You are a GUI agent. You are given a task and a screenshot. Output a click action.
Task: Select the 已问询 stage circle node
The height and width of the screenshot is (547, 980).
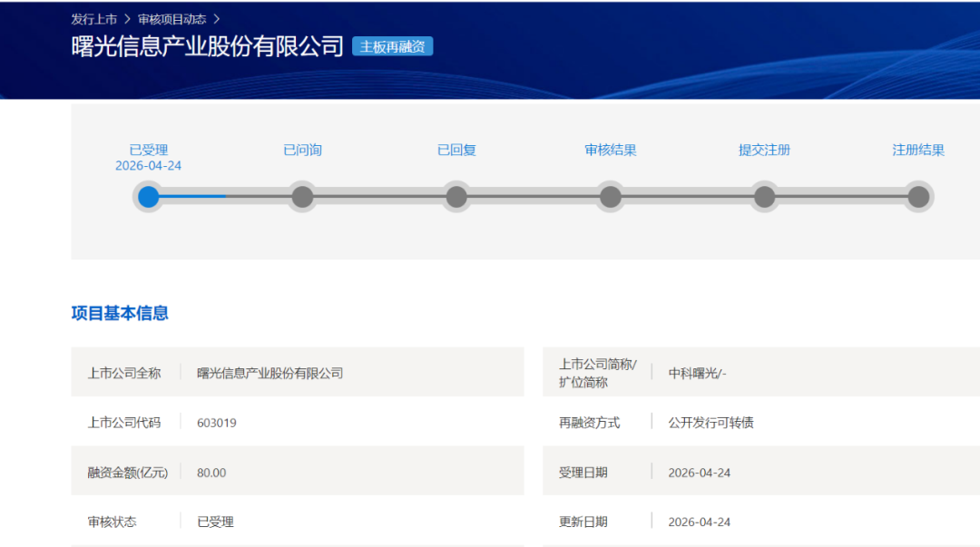(x=302, y=197)
